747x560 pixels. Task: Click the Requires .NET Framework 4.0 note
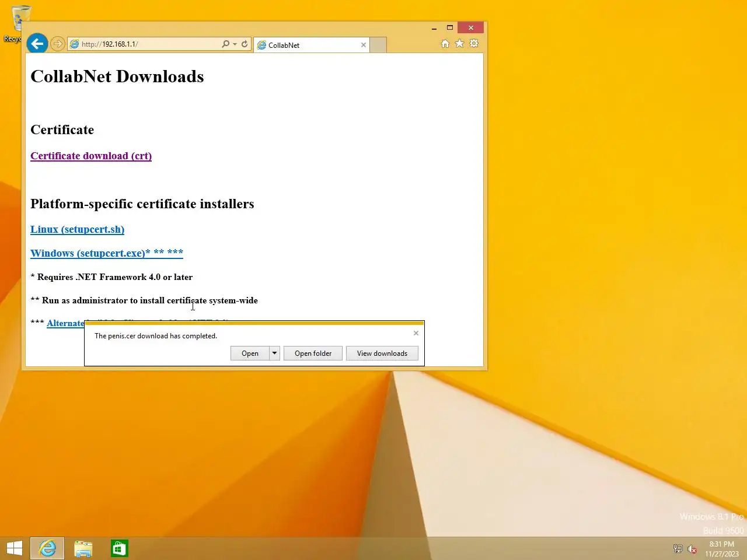[111, 277]
